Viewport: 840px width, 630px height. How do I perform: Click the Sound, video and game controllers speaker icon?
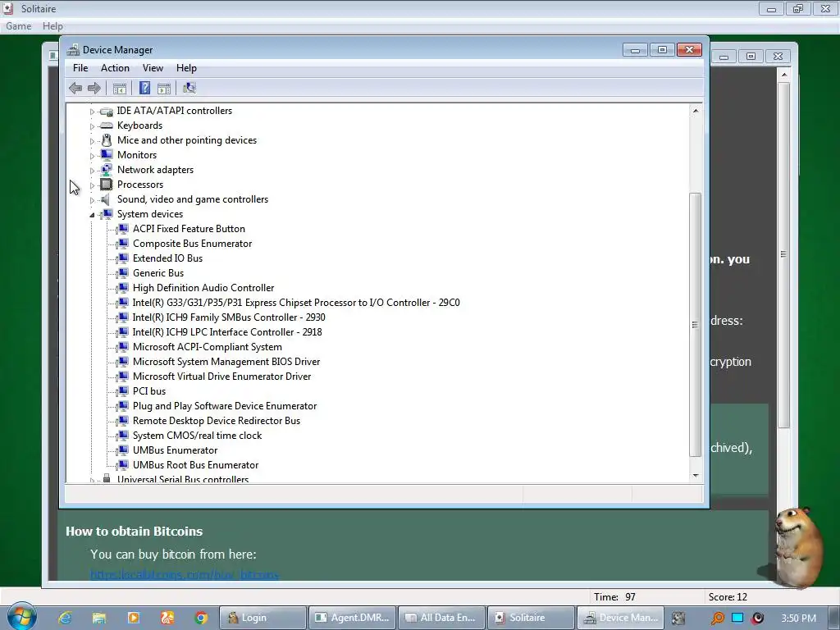click(x=106, y=199)
